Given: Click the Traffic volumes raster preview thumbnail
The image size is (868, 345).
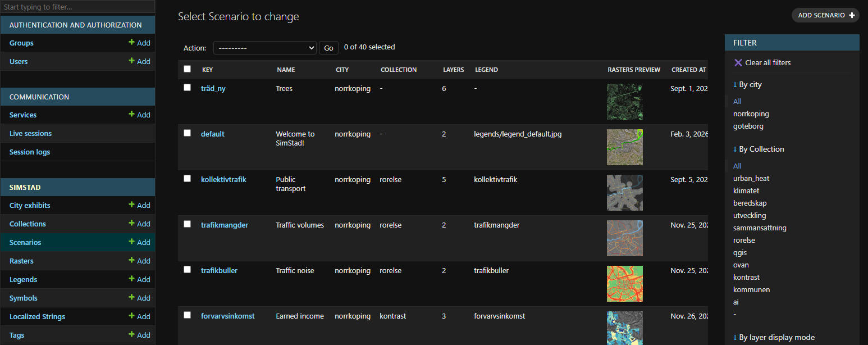Looking at the screenshot, I should pos(624,238).
